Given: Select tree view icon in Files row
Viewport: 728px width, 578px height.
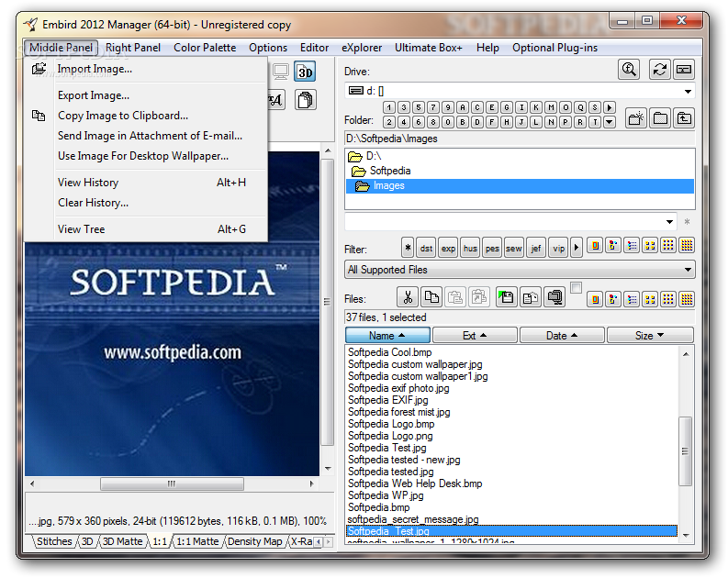Looking at the screenshot, I should tap(613, 299).
